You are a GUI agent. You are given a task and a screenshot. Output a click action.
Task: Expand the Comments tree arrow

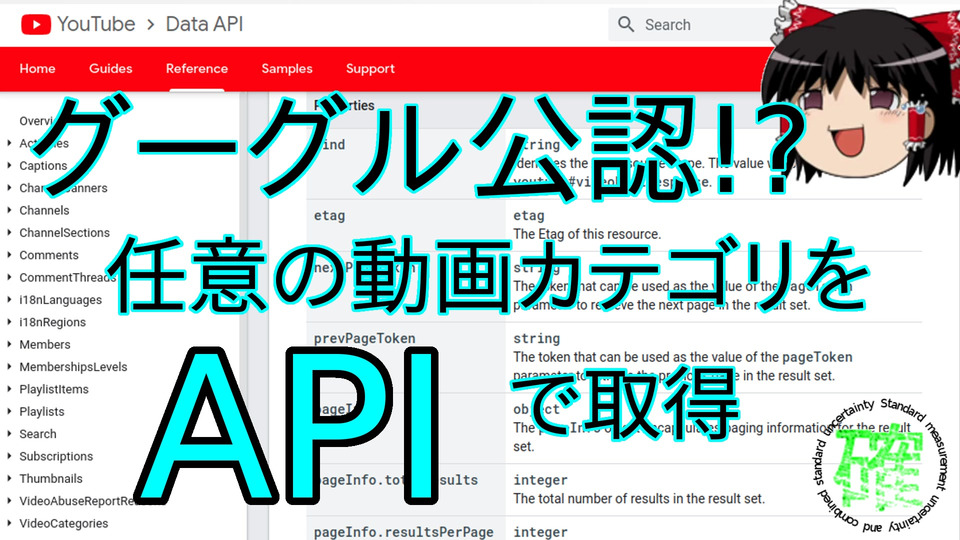coord(9,255)
